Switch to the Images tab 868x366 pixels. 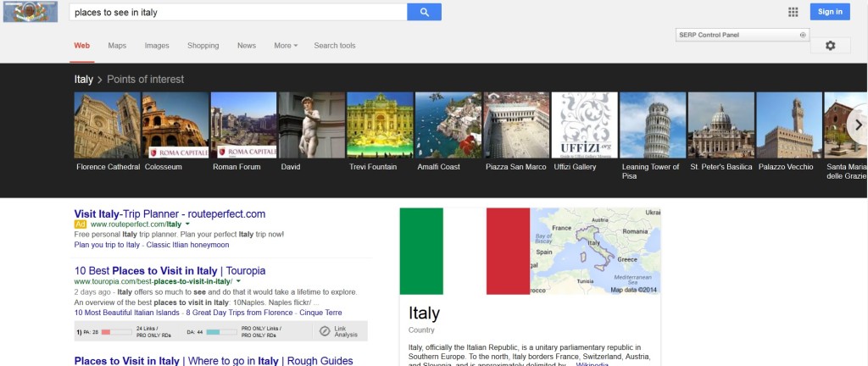coord(157,46)
